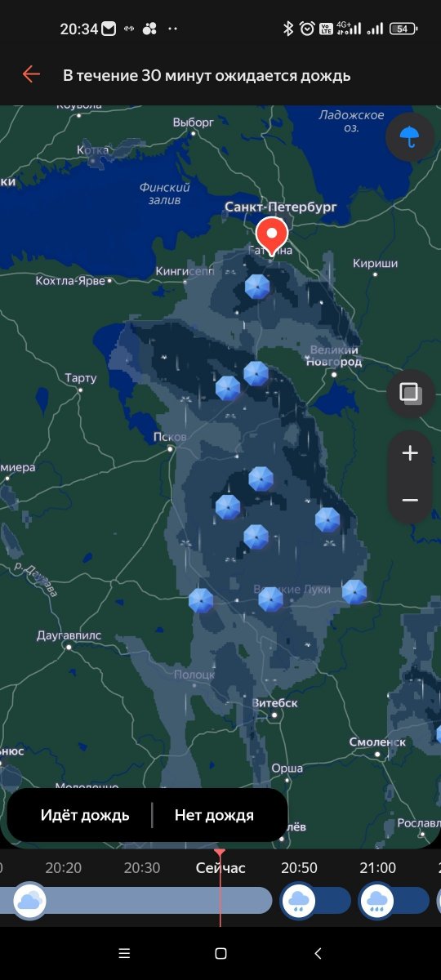The width and height of the screenshot is (441, 980).
Task: Select the 20:50 rain forecast icon
Action: coord(299,901)
